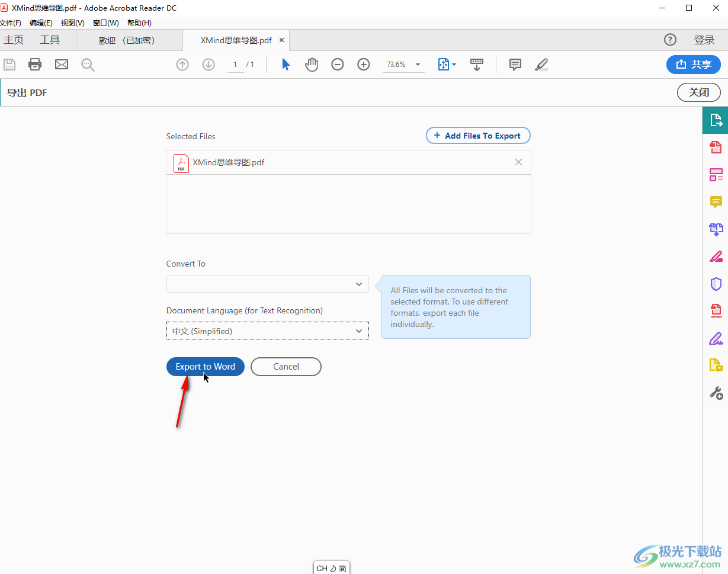Screen dimensions: 728x574
Task: Click the 导出 PDF panel heading
Action: 27,92
